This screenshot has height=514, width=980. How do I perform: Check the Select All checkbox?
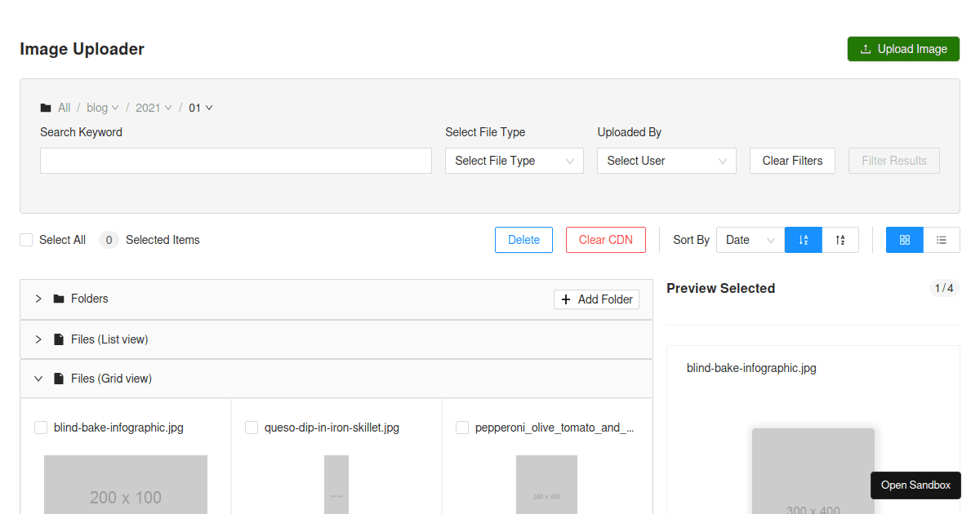[26, 240]
